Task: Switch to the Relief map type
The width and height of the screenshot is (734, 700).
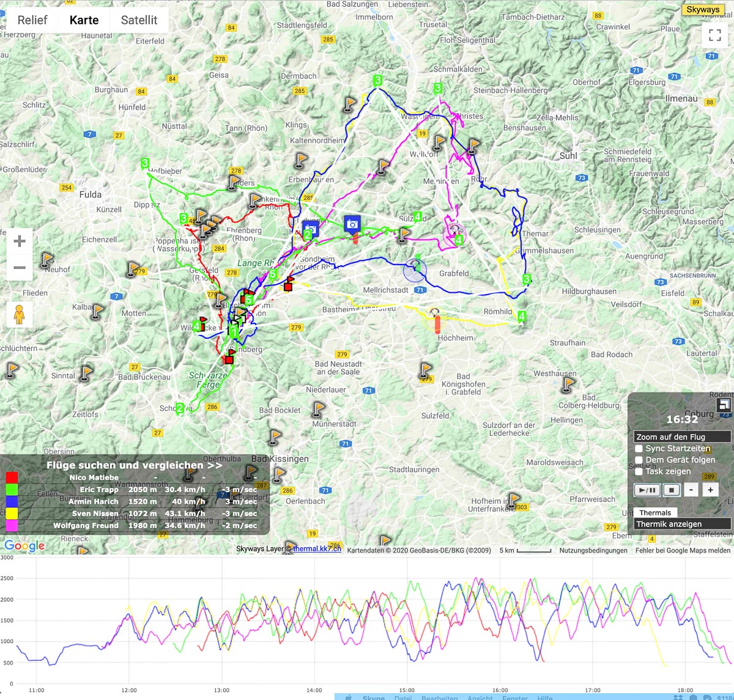Action: pos(32,20)
